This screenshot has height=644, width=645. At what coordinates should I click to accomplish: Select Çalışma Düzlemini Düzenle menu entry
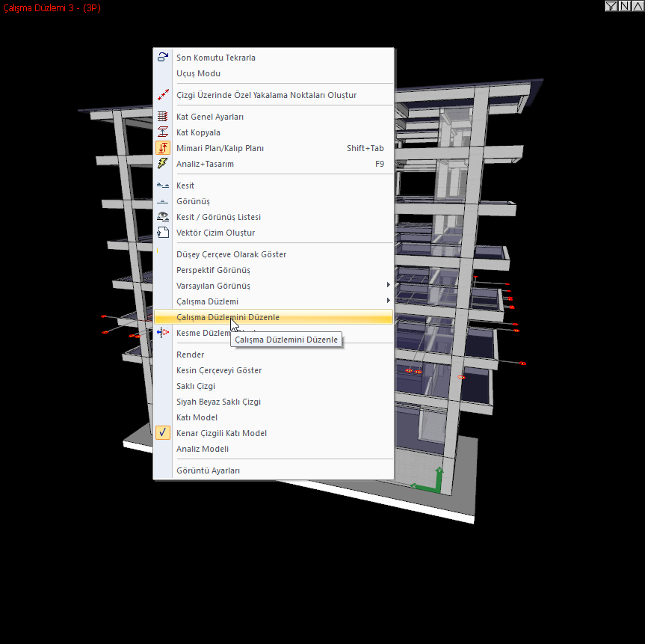point(228,317)
